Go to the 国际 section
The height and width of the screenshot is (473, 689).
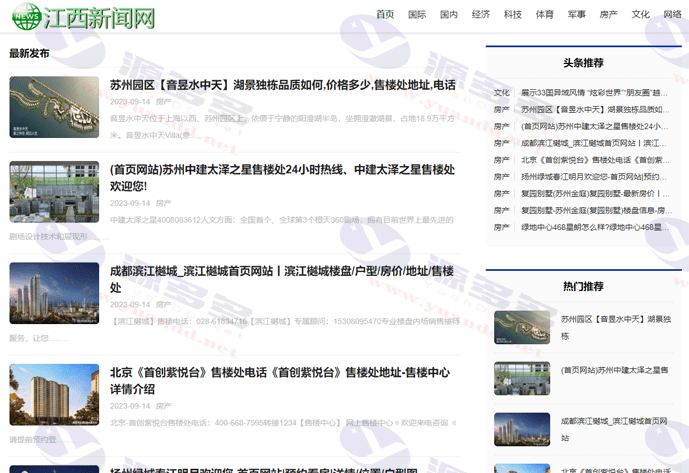point(417,15)
